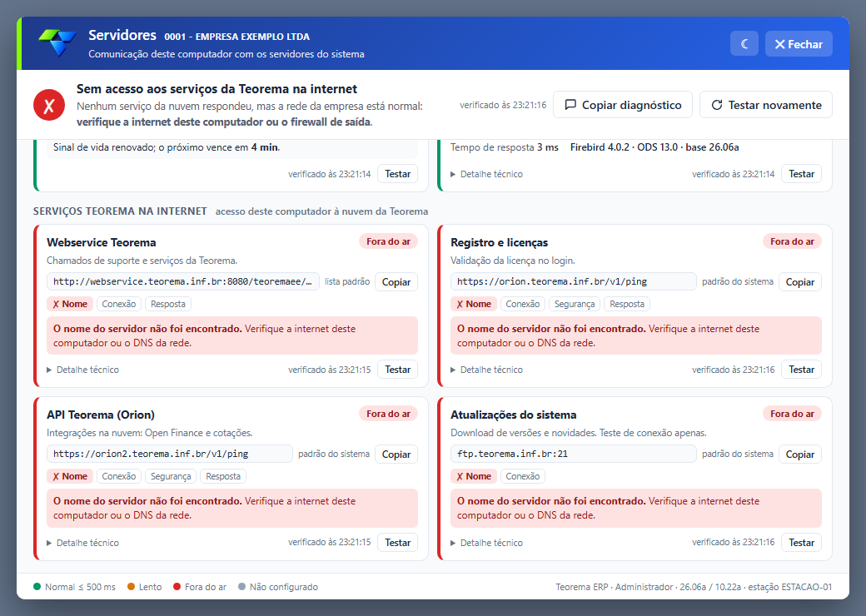Click Conexão step in Registro e licenças
This screenshot has width=866, height=616.
pyautogui.click(x=522, y=304)
